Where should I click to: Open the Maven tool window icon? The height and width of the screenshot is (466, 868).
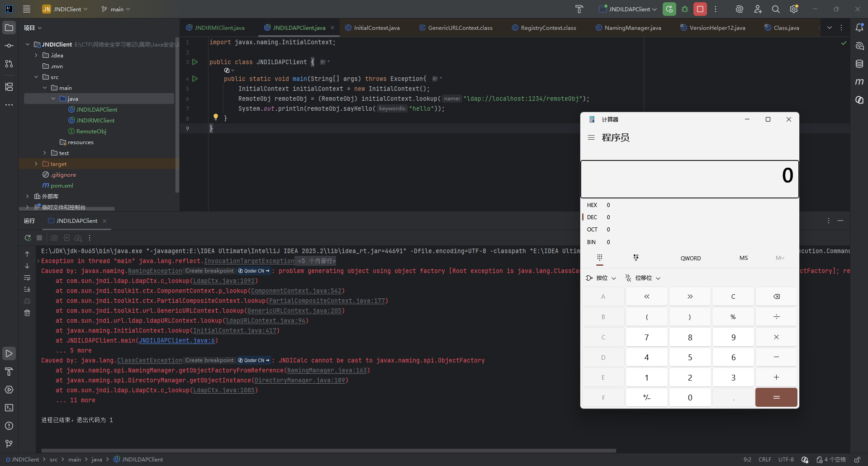[x=859, y=82]
